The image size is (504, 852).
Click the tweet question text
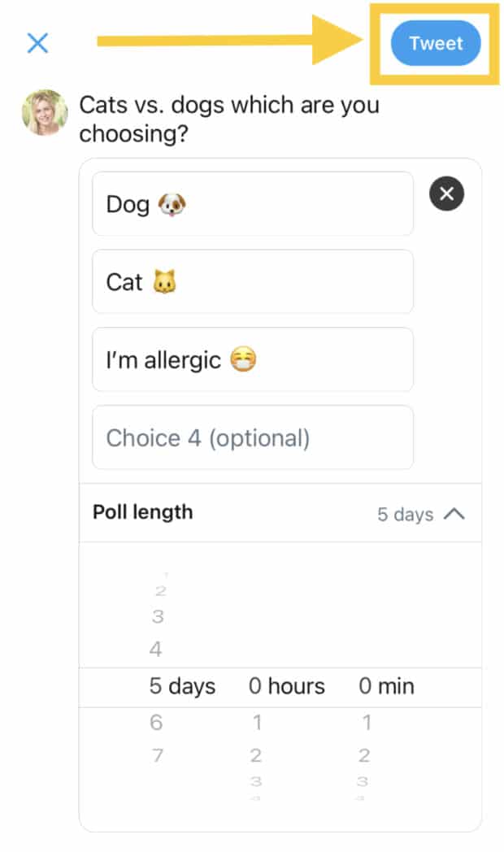point(228,119)
